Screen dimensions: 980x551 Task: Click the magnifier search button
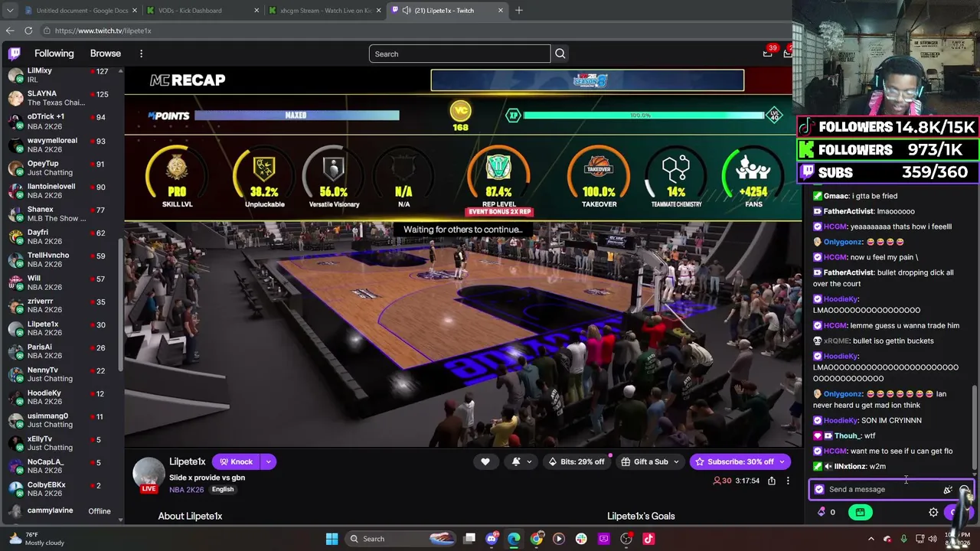tap(560, 54)
